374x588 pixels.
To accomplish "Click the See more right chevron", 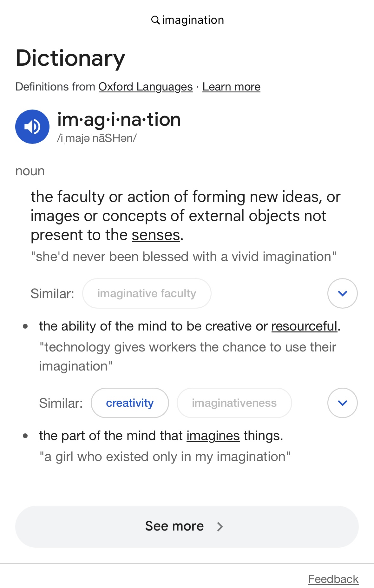I will point(220,526).
